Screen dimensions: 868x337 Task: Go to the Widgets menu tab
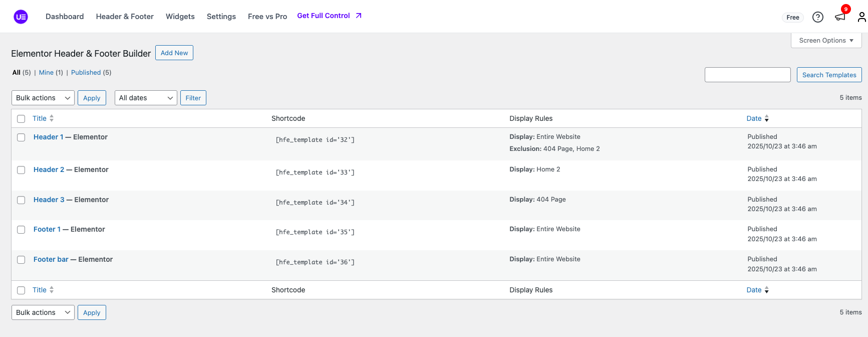(180, 17)
